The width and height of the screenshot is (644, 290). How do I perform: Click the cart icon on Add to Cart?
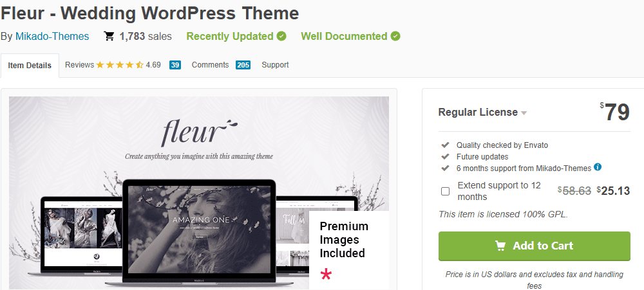click(500, 246)
